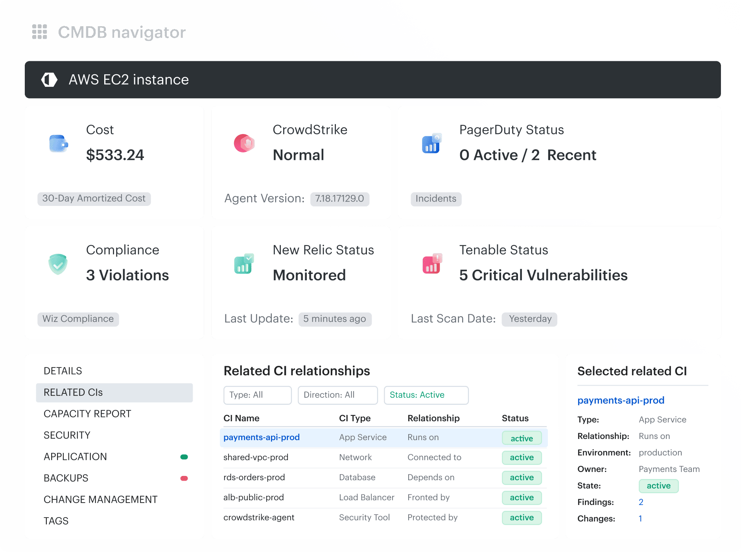Click the production environment value
This screenshot has width=741, height=560.
tap(660, 453)
